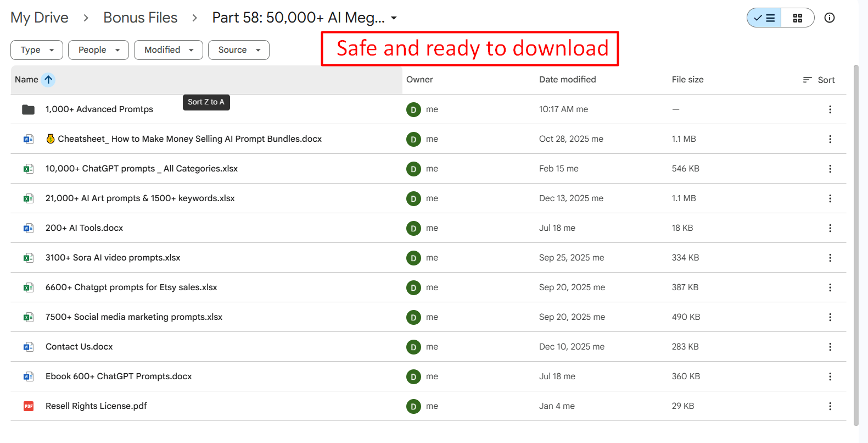Click the 1,000+ Advanced Promtps folder icon
This screenshot has width=868, height=443.
28,109
